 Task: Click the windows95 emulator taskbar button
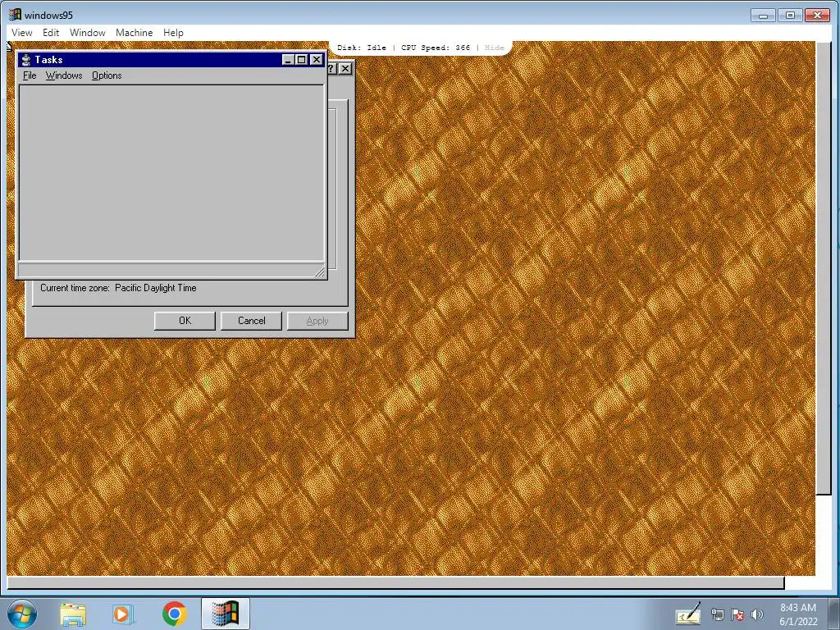(226, 614)
